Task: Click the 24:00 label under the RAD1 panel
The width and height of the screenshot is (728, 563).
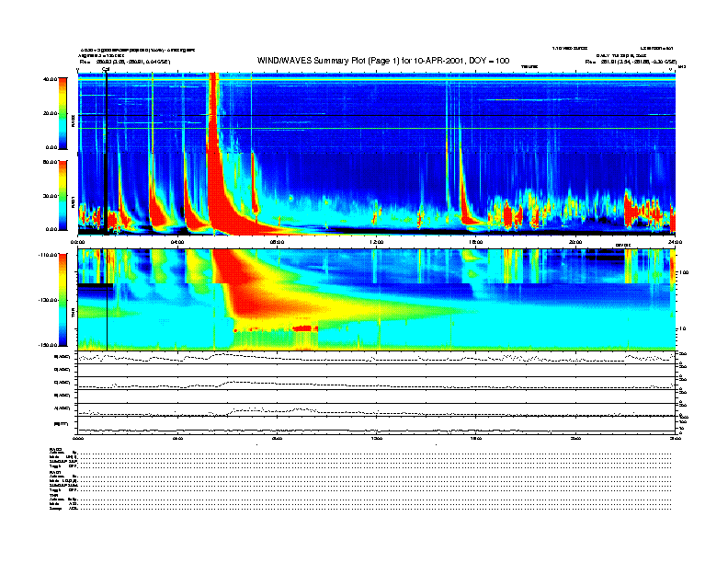Action: point(675,242)
